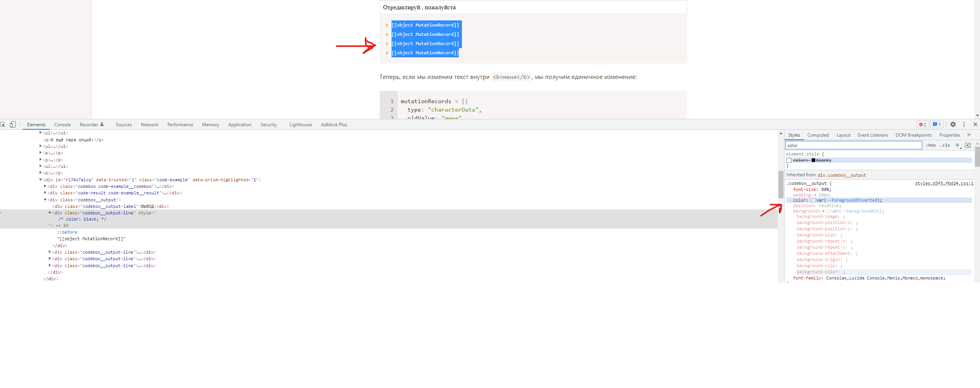Select the <p>И ещё пара опций:</p> node
This screenshot has height=388, width=980.
point(73,140)
